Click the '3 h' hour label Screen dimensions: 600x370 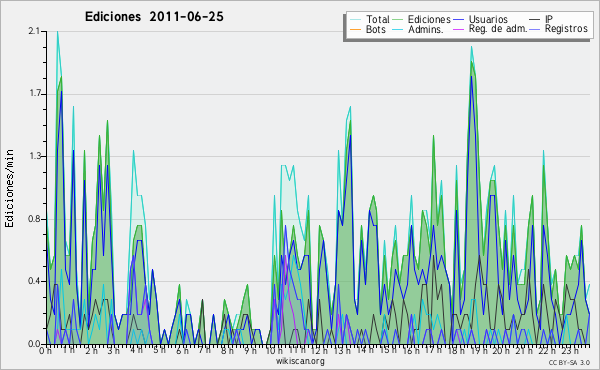click(114, 350)
